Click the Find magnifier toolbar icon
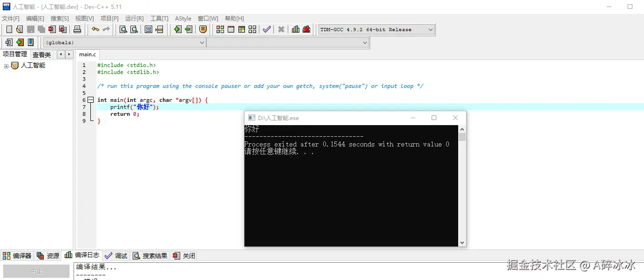 click(123, 29)
